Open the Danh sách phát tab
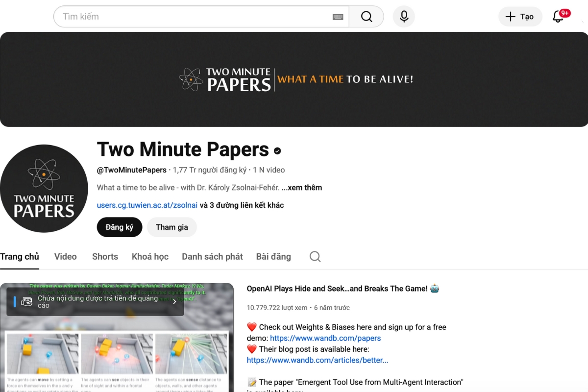 tap(212, 257)
